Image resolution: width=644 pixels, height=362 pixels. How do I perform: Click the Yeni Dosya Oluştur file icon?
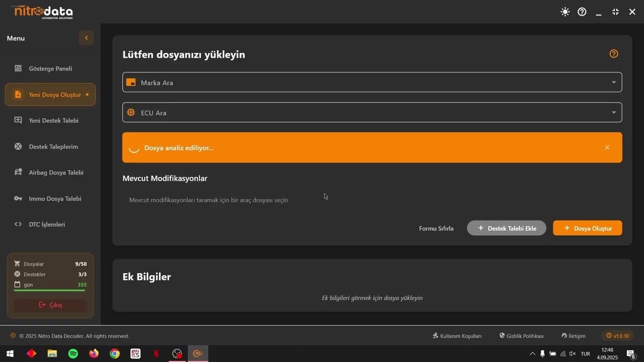pos(18,95)
